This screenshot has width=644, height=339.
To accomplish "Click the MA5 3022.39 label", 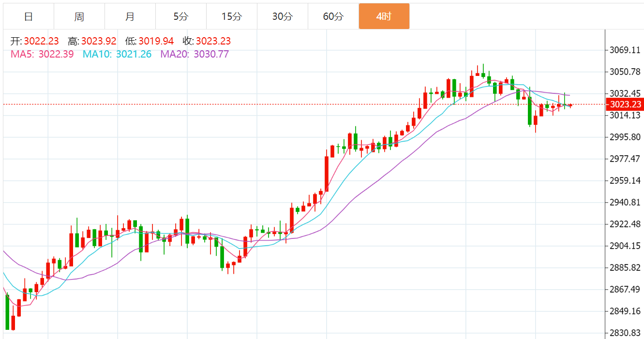I will [42, 54].
